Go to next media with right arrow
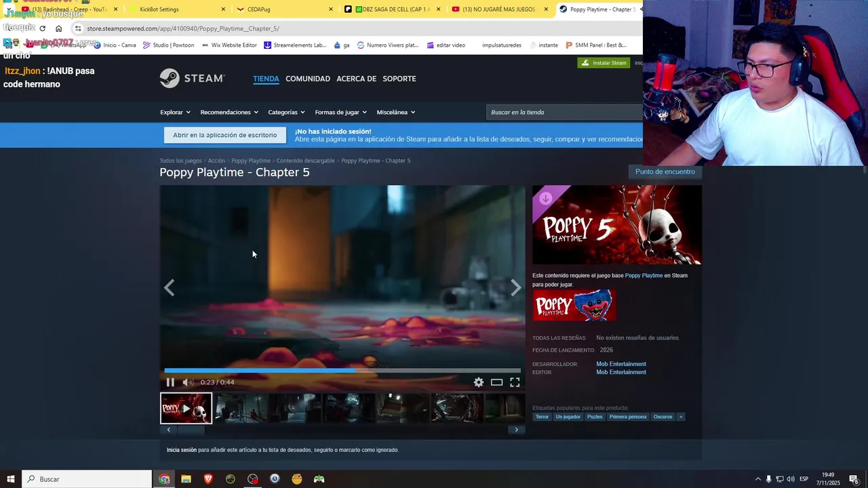 point(516,288)
